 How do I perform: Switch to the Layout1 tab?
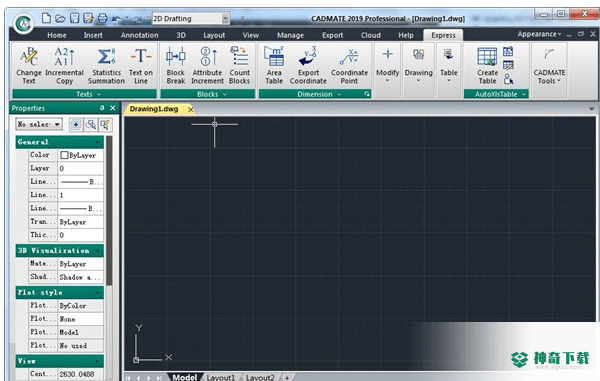coord(221,377)
